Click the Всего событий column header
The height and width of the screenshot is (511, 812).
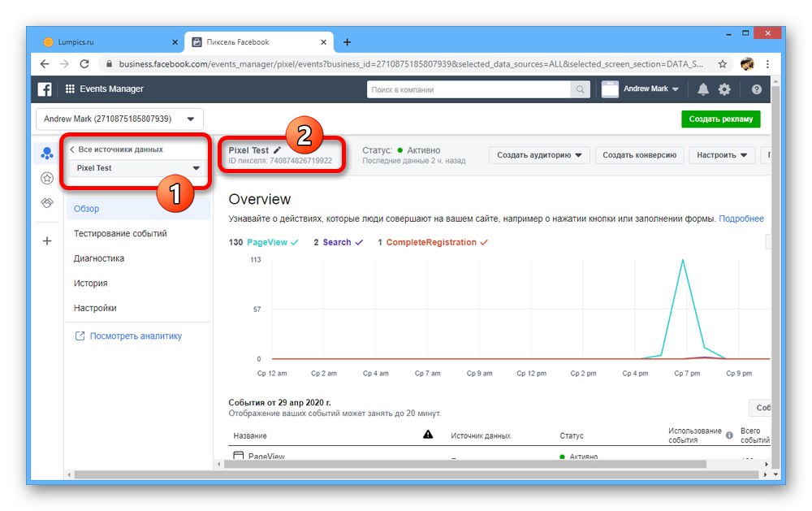tap(754, 435)
